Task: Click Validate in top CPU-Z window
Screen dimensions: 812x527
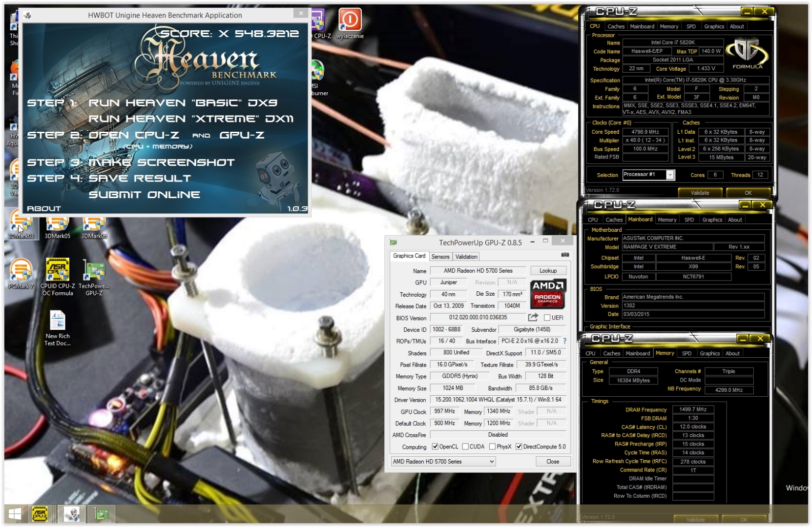Action: click(700, 193)
